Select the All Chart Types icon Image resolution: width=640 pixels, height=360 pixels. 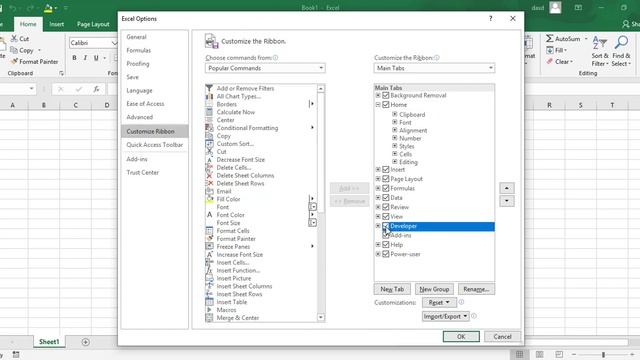[x=209, y=96]
